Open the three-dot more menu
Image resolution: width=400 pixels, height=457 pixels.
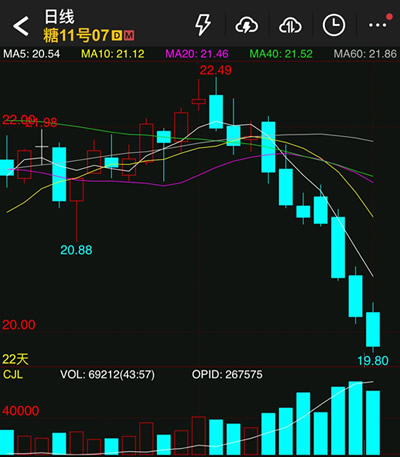click(379, 24)
